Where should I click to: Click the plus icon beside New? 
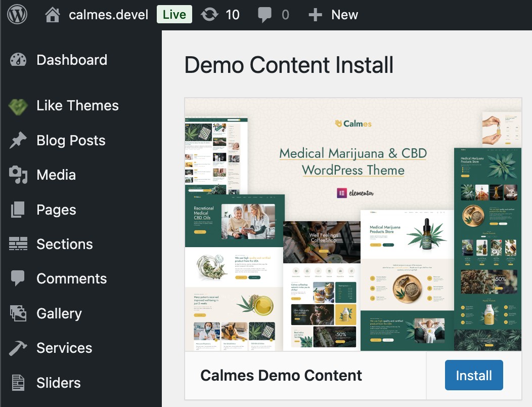[x=315, y=15]
